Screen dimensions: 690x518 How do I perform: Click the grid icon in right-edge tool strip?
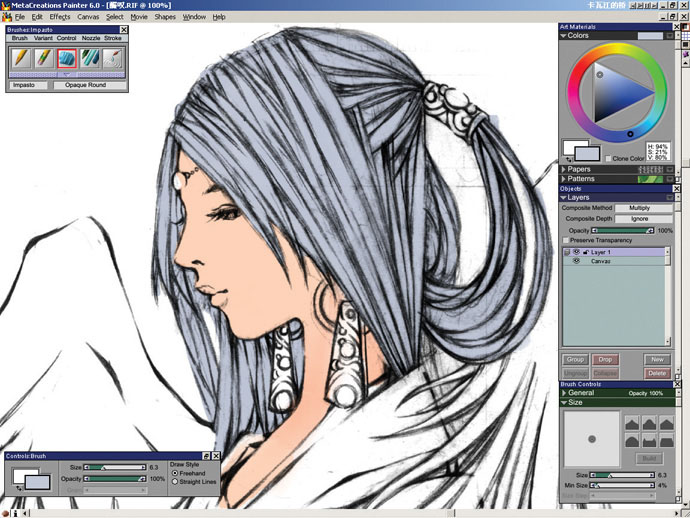click(686, 36)
